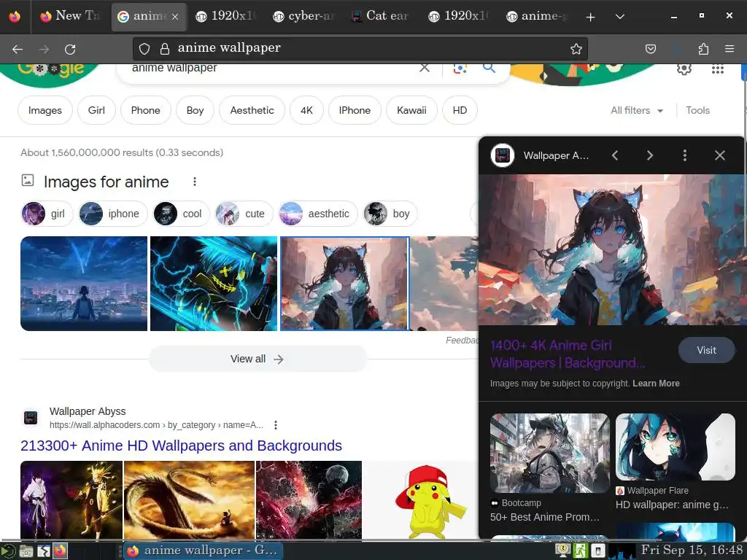
Task: Switch to the Cat ear browser tab
Action: (x=380, y=16)
